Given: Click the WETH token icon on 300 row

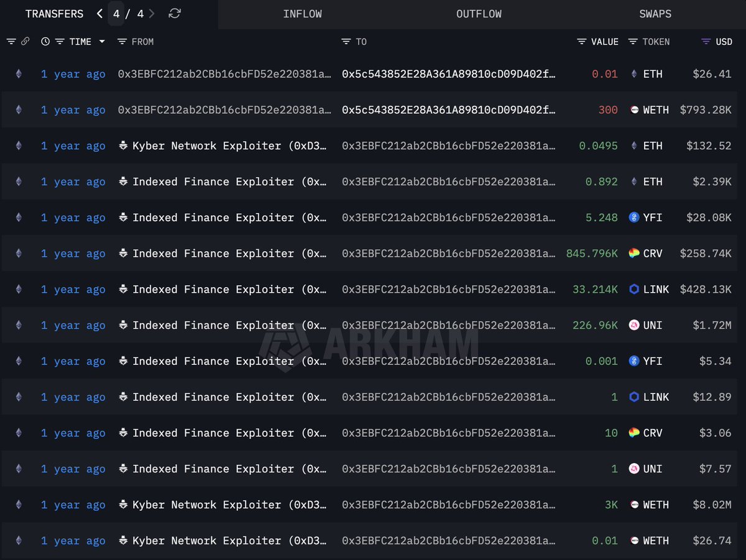Looking at the screenshot, I should pyautogui.click(x=634, y=110).
